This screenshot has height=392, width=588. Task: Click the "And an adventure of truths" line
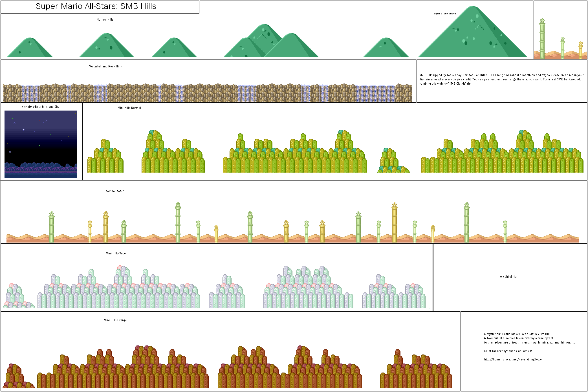click(x=529, y=342)
